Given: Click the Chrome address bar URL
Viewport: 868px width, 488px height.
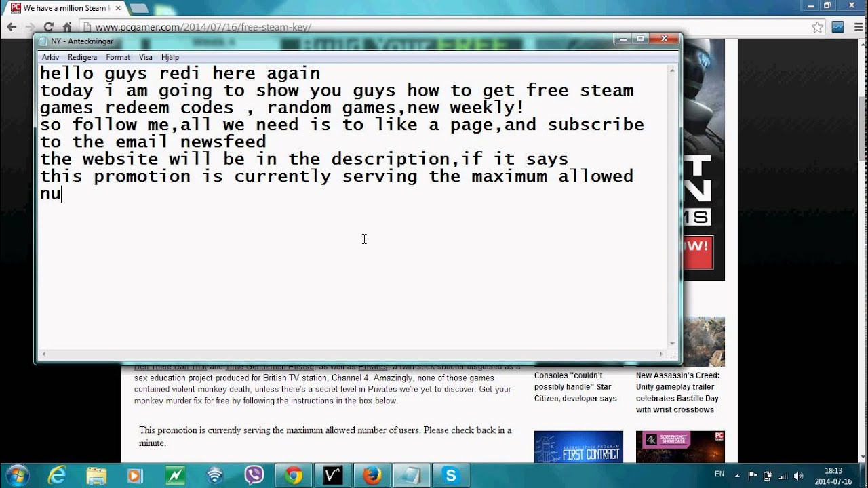Looking at the screenshot, I should coord(203,27).
